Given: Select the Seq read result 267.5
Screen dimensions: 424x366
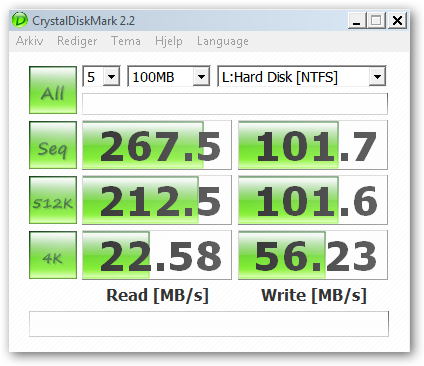Looking at the screenshot, I should coord(157,145).
